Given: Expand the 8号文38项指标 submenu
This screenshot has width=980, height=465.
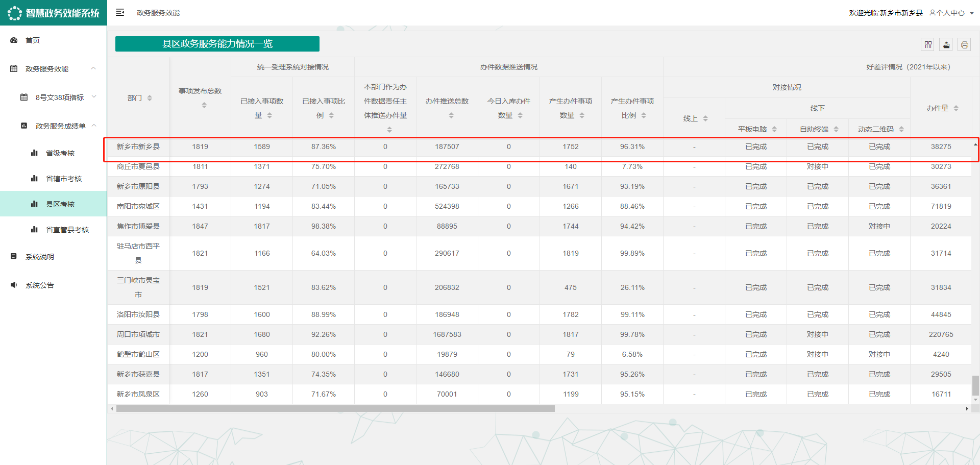Looking at the screenshot, I should 94,97.
